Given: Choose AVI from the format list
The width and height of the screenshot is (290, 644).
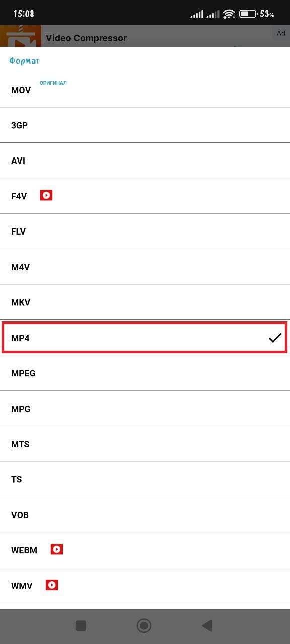Looking at the screenshot, I should tap(145, 160).
